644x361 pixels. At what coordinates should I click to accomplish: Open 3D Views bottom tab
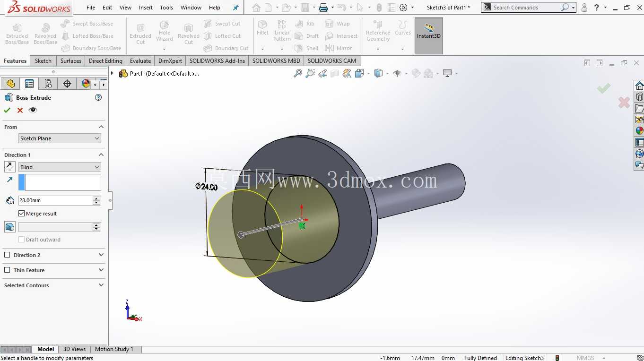[x=74, y=349]
